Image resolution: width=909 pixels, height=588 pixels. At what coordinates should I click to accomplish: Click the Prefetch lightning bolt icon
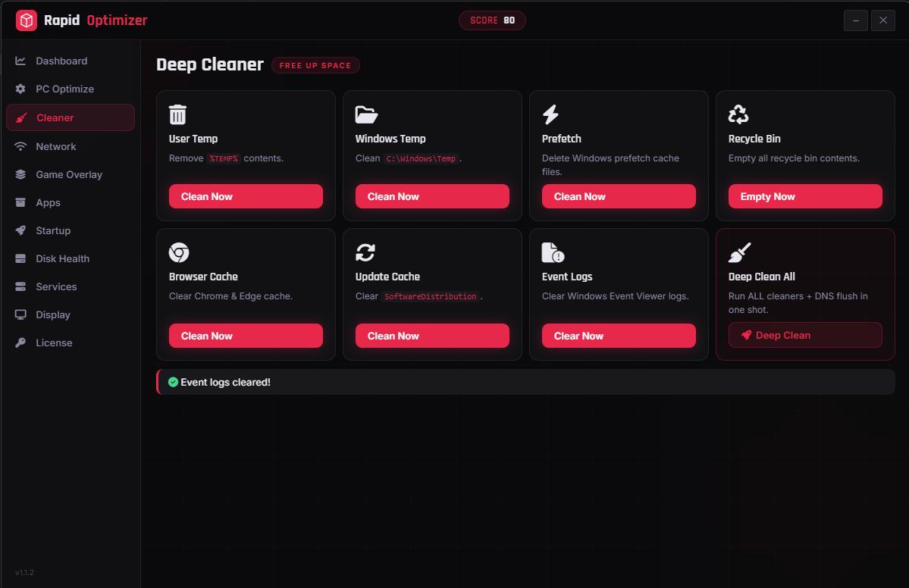[550, 114]
